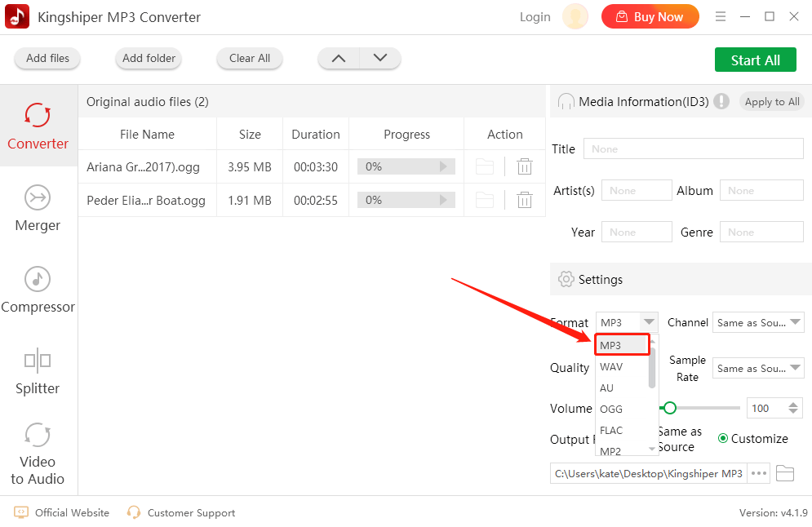Image resolution: width=812 pixels, height=527 pixels.
Task: Increase volume value with stepper up arrow
Action: [x=793, y=404]
